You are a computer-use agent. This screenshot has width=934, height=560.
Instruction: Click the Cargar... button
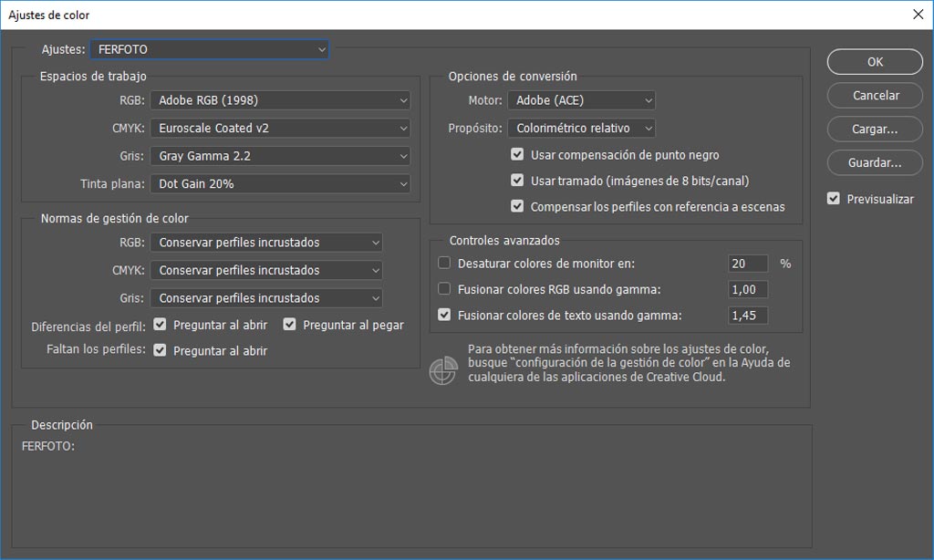point(875,130)
